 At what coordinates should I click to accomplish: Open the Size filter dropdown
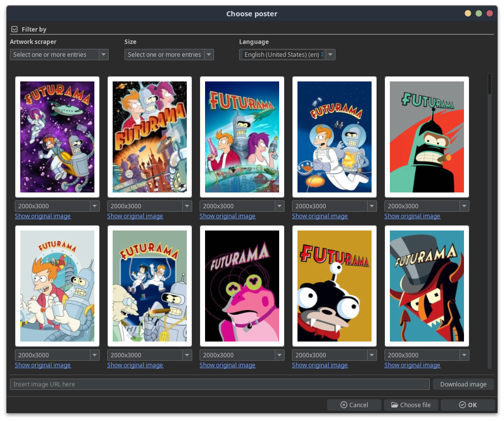coord(168,55)
